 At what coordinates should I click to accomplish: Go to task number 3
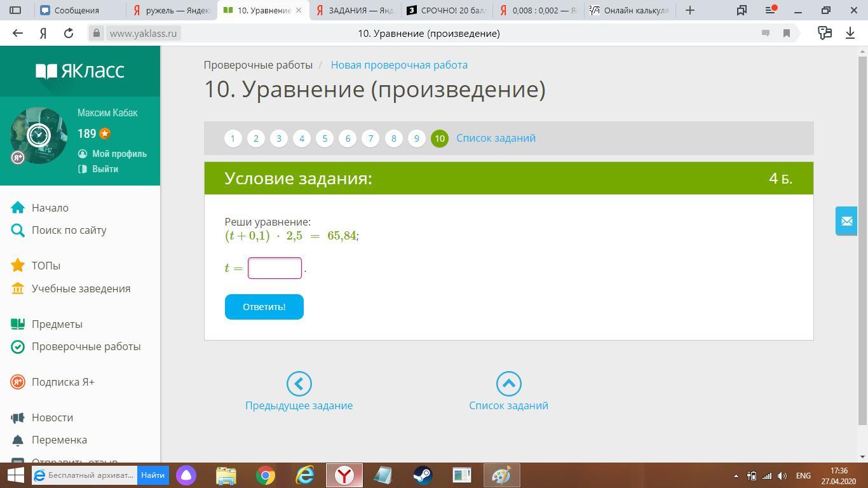point(279,139)
